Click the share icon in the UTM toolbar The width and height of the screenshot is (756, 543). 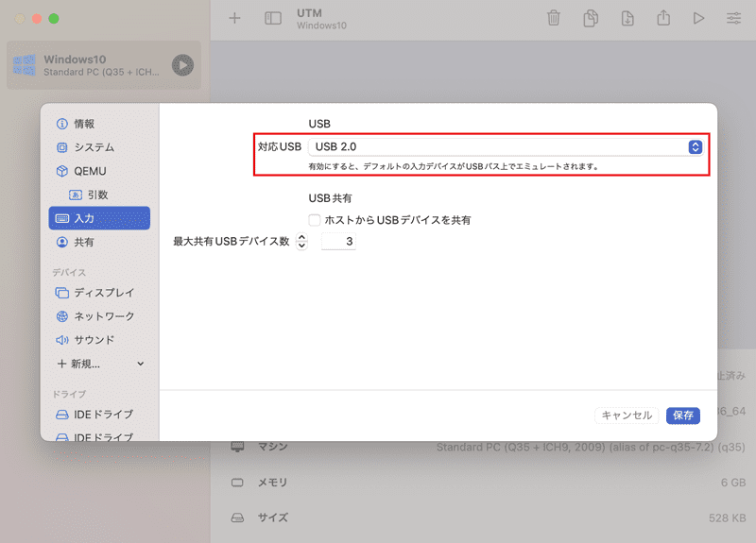point(663,18)
